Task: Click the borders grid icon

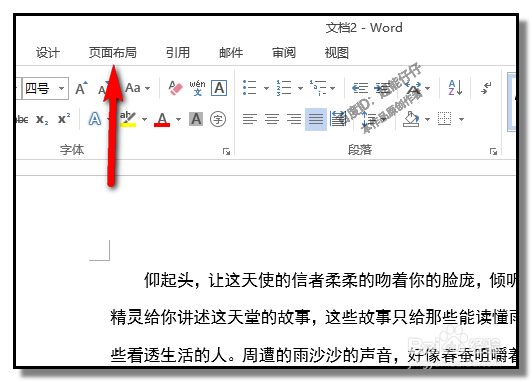Action: [444, 119]
